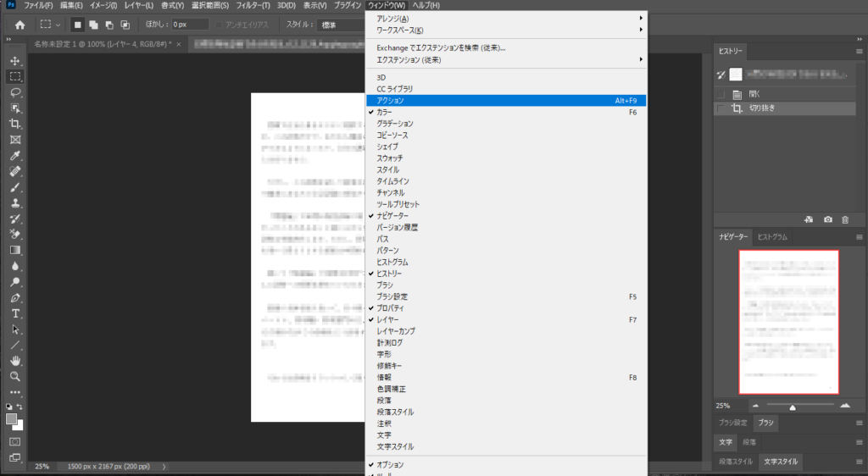Click the background color swatch

click(x=20, y=426)
